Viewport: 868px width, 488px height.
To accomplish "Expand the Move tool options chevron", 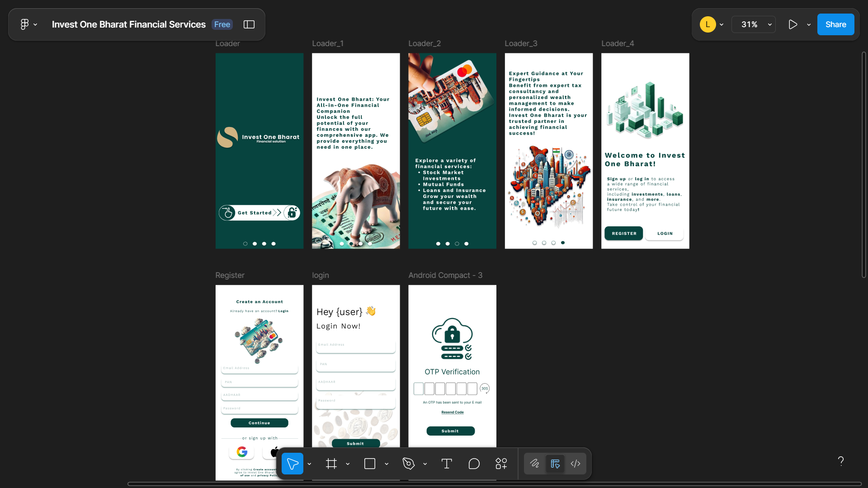I will coord(309,464).
